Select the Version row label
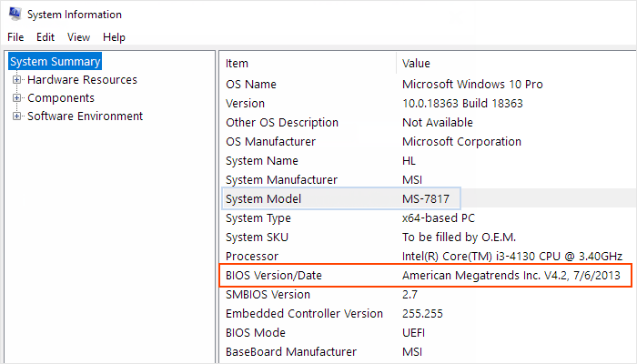 tap(245, 103)
